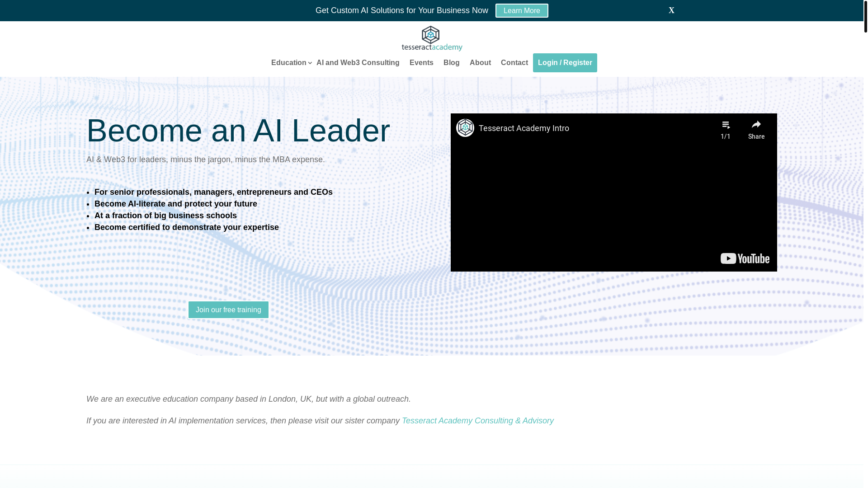
Task: Click the Login / Register button
Action: click(x=565, y=63)
